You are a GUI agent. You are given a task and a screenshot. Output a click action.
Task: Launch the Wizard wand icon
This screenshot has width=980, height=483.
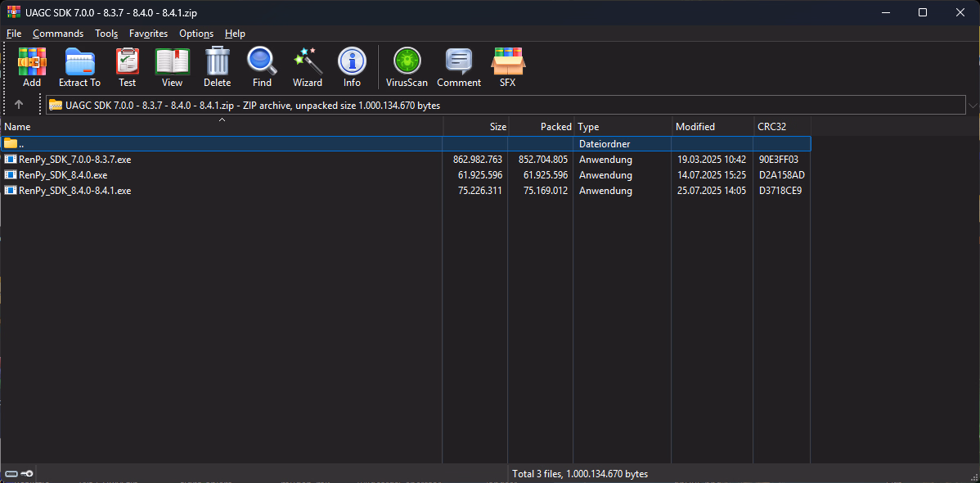(308, 66)
